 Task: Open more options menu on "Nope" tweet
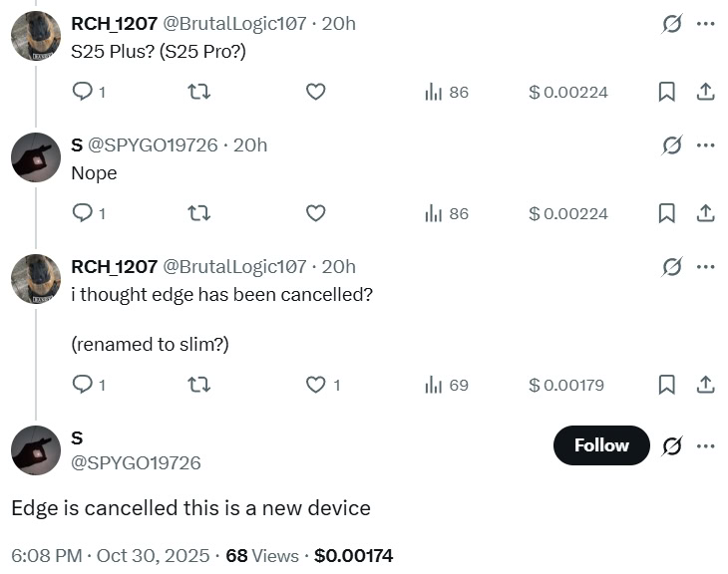point(706,145)
